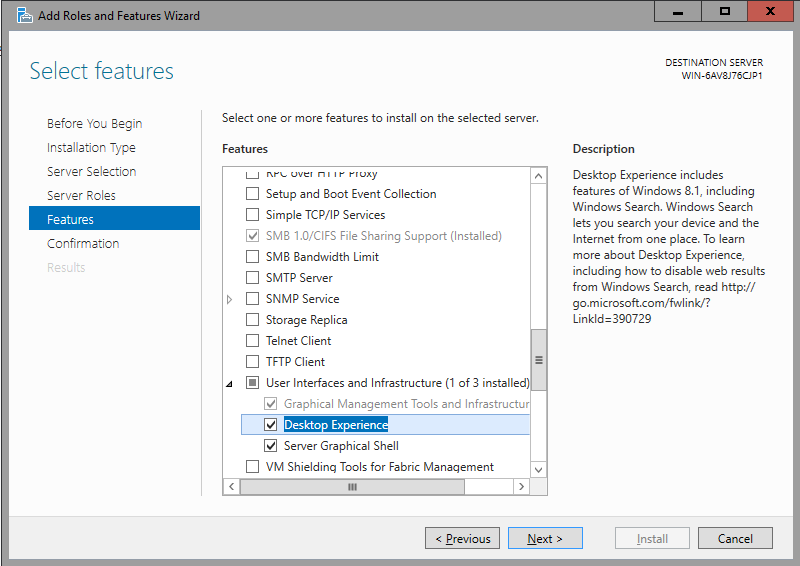Uncheck the Server Graphical Shell checkbox
Image resolution: width=800 pixels, height=566 pixels.
coord(270,446)
